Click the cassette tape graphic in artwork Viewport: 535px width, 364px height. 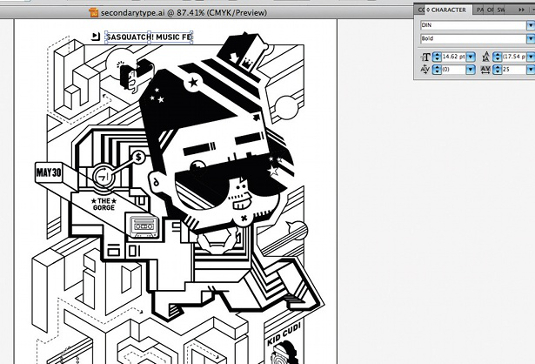(x=144, y=226)
